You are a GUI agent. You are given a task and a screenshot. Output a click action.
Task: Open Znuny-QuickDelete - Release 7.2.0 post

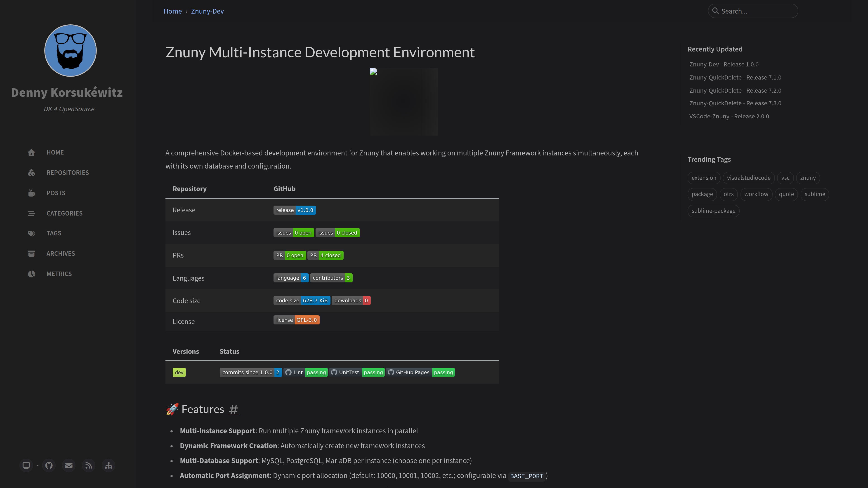(735, 90)
